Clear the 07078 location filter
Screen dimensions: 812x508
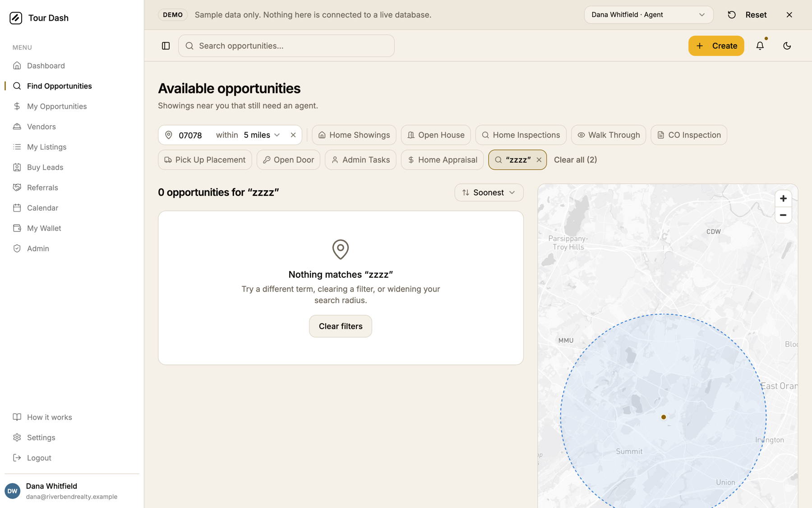293,135
